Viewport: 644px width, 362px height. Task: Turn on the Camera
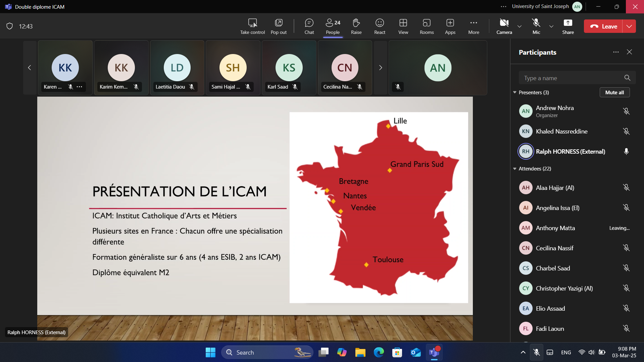504,26
